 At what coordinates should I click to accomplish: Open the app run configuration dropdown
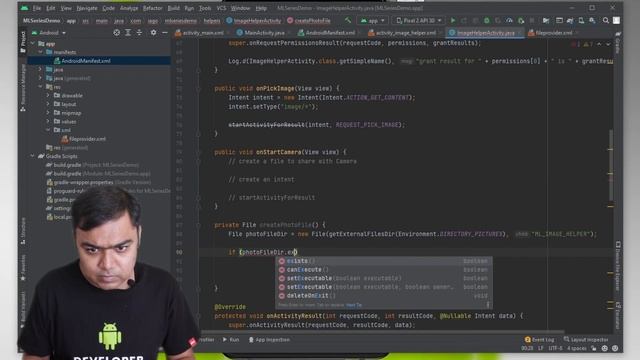[373, 20]
